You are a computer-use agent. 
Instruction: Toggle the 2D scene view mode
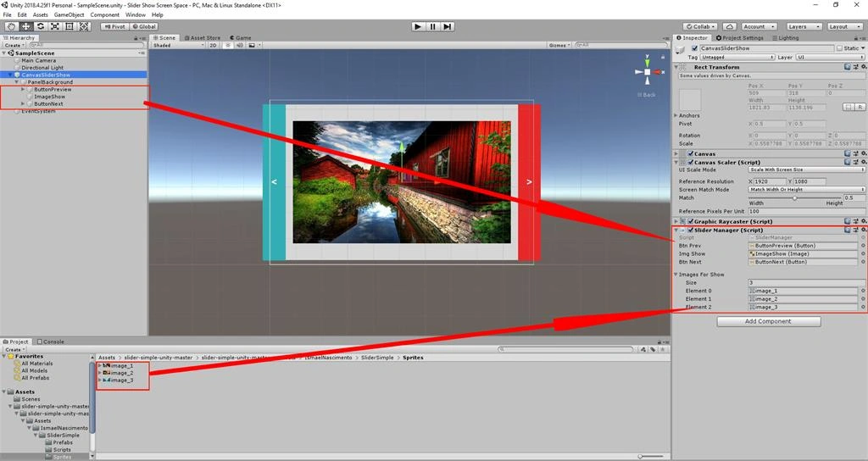[x=213, y=46]
